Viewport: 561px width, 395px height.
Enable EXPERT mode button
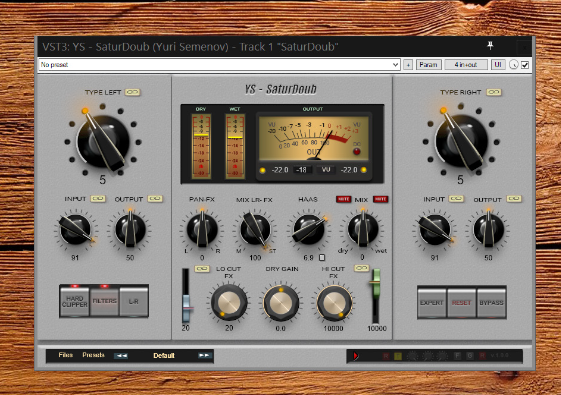tap(431, 303)
